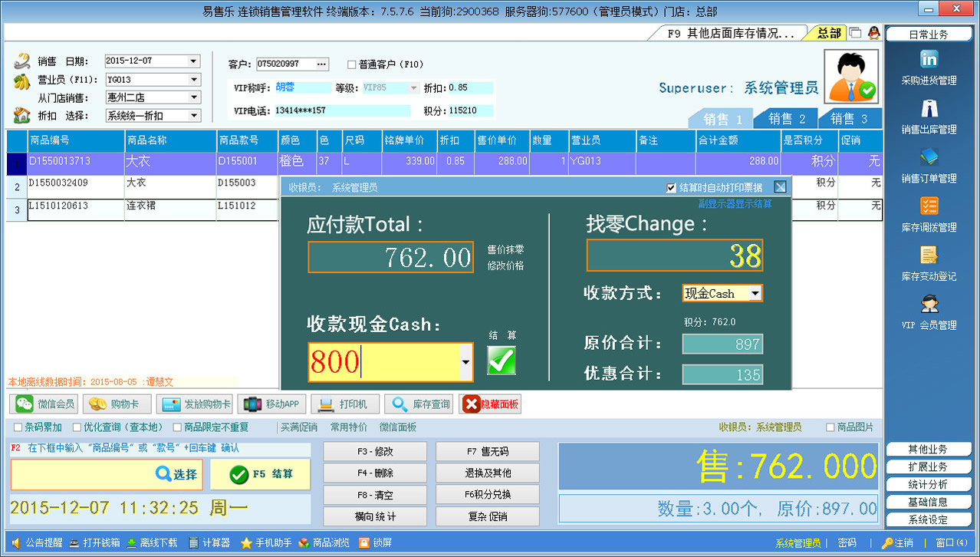Click 锁屏 in the bottom bar
The width and height of the screenshot is (980, 557).
click(x=376, y=542)
